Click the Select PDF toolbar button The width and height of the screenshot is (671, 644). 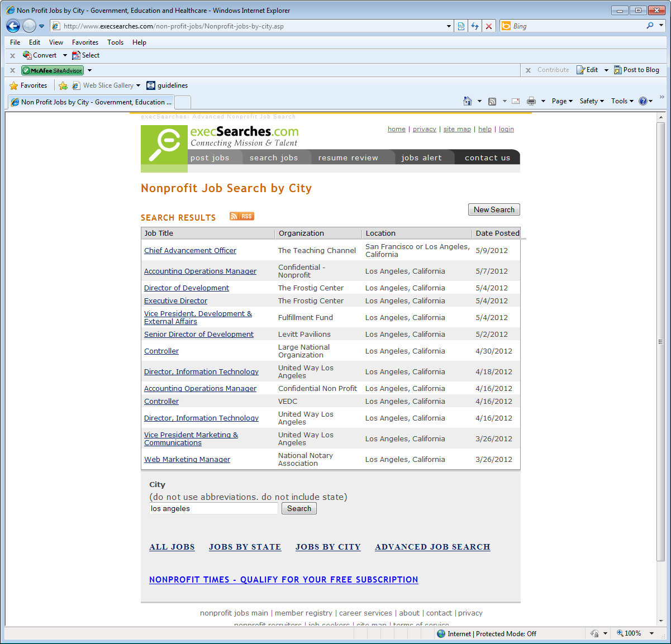click(85, 55)
